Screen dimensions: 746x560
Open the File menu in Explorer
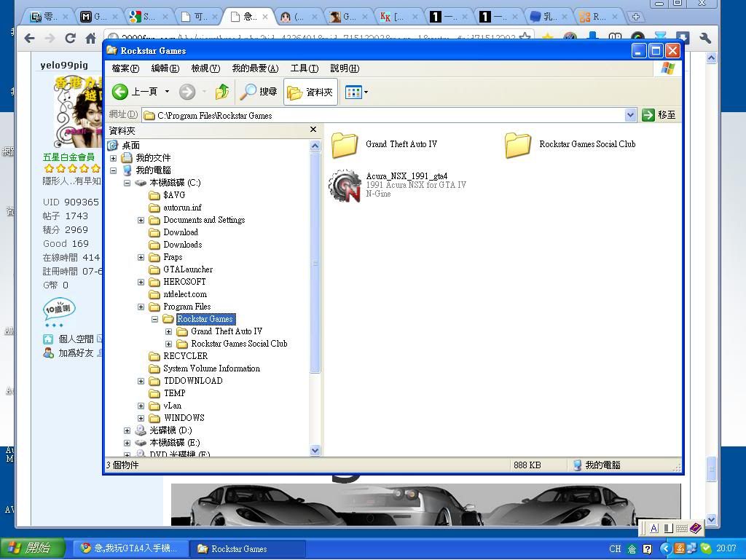pyautogui.click(x=125, y=68)
